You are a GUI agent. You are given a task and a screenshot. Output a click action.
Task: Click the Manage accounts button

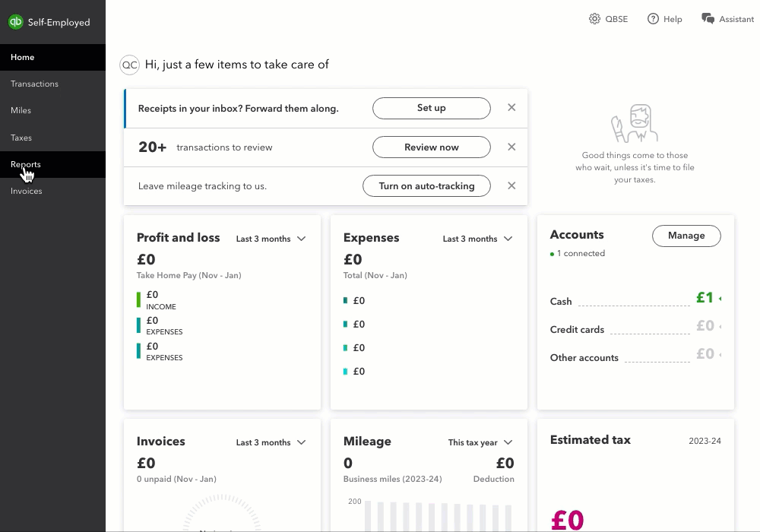click(x=686, y=236)
